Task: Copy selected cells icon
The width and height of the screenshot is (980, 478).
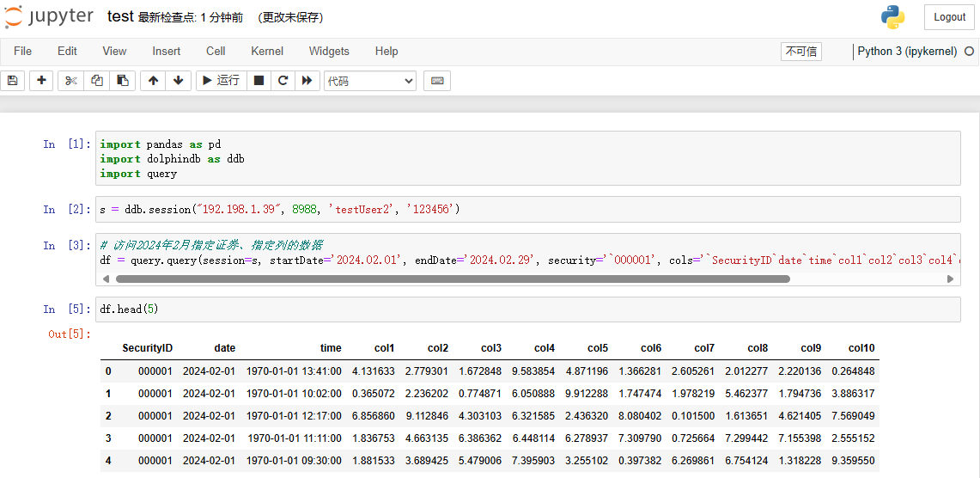Action: 97,81
